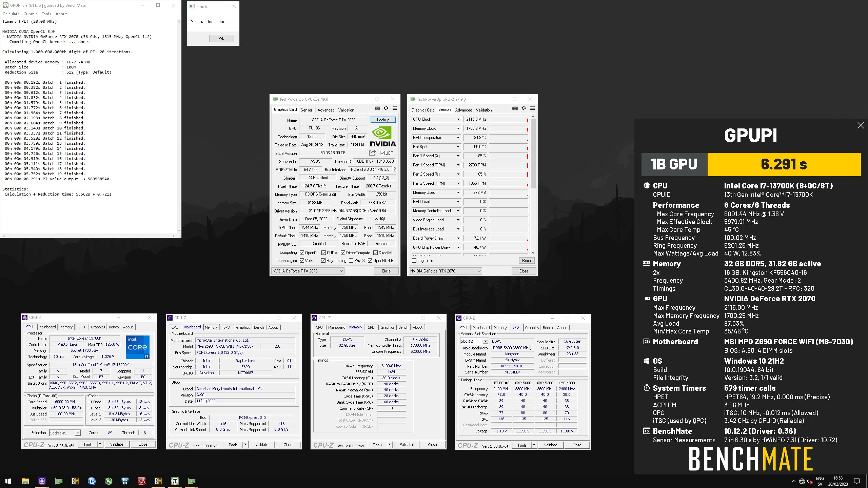Switch to Validation tab in GPU-Z Sensors window
Image resolution: width=868 pixels, height=488 pixels.
click(x=484, y=110)
